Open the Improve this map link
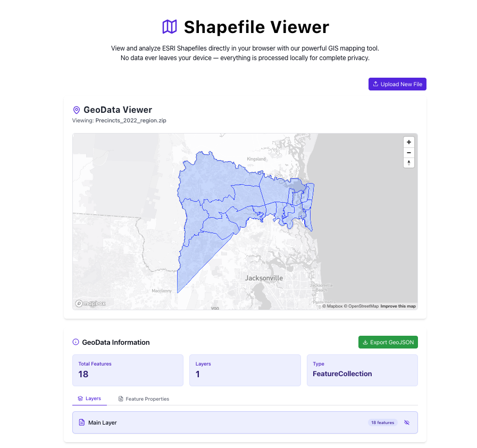The width and height of the screenshot is (477, 448). [398, 306]
